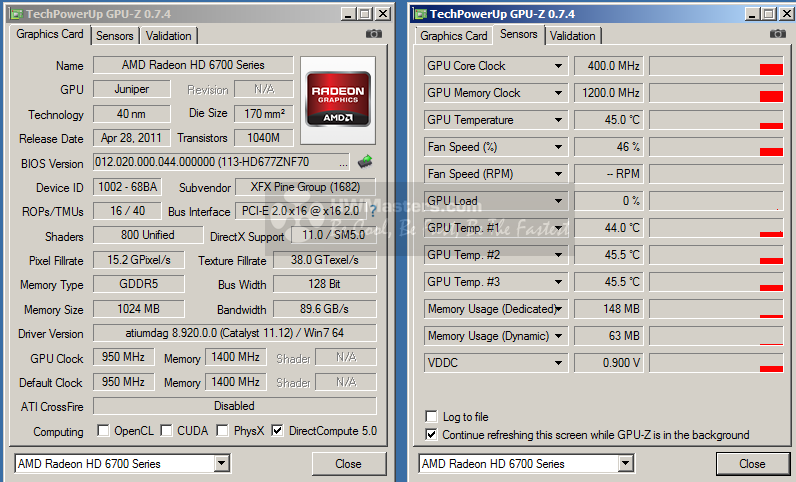
Task: Click the camera screenshot icon in left window
Action: click(x=373, y=34)
